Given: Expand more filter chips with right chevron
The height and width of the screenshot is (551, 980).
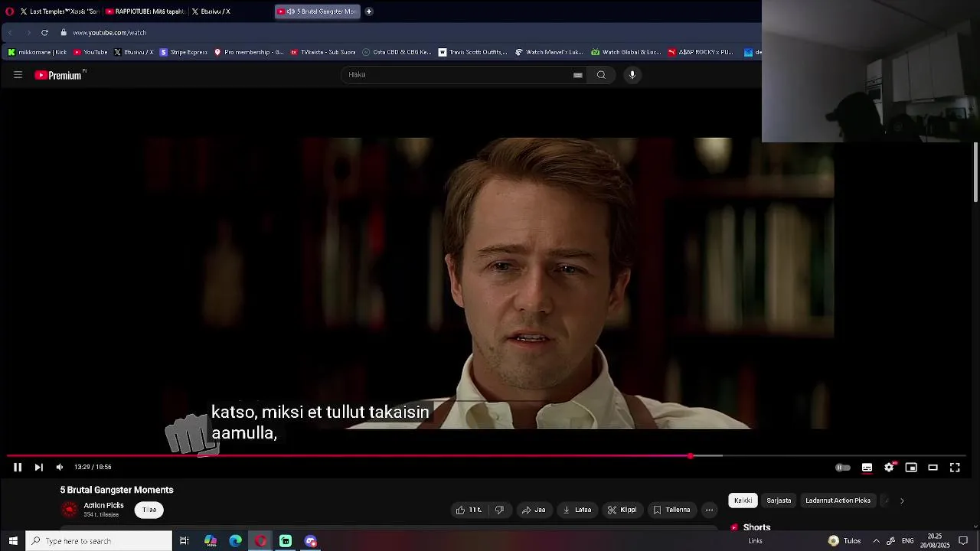Looking at the screenshot, I should [902, 500].
